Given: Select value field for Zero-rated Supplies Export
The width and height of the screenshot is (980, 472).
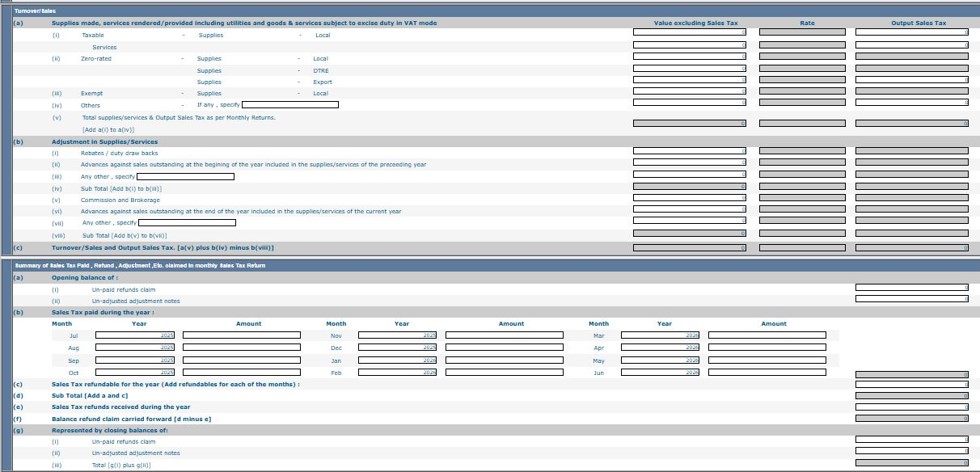Looking at the screenshot, I should [x=689, y=79].
